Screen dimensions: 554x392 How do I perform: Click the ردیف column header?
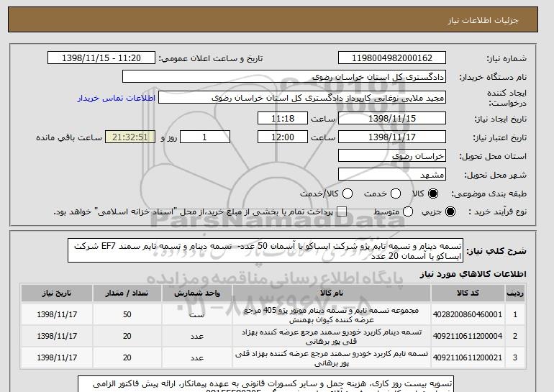pyautogui.click(x=515, y=293)
